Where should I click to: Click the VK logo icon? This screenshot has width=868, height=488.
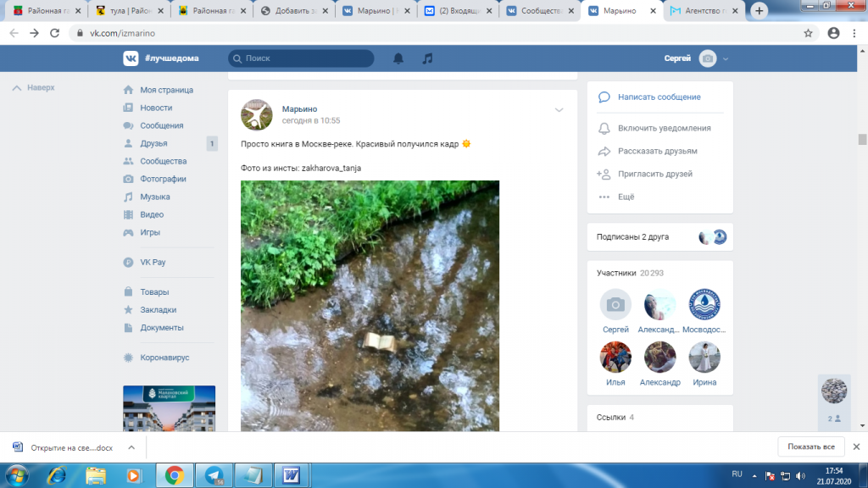[131, 58]
